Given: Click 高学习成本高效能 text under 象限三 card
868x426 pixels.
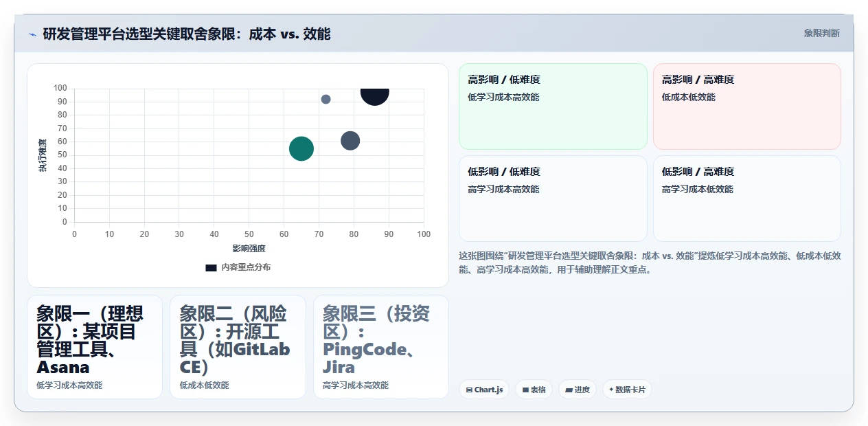Looking at the screenshot, I should (356, 385).
